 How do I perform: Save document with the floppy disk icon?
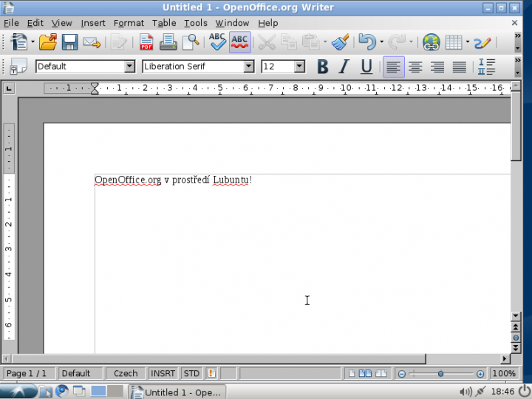[x=70, y=42]
